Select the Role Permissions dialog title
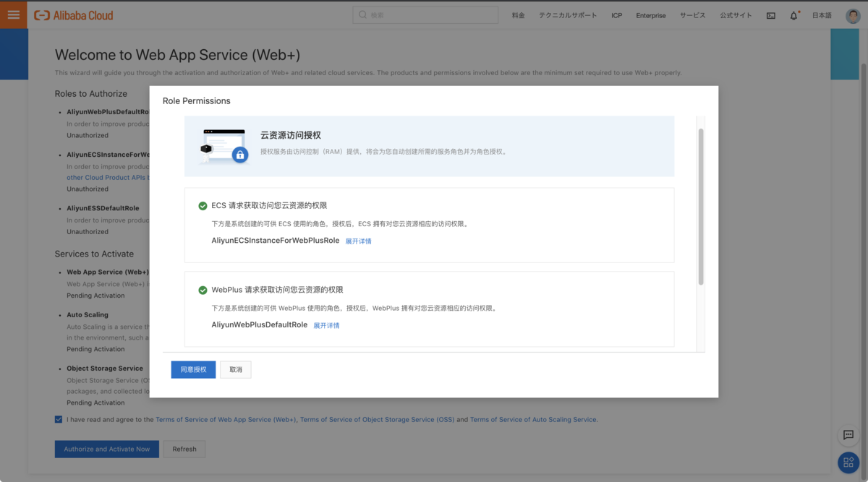This screenshot has width=868, height=482. point(196,101)
